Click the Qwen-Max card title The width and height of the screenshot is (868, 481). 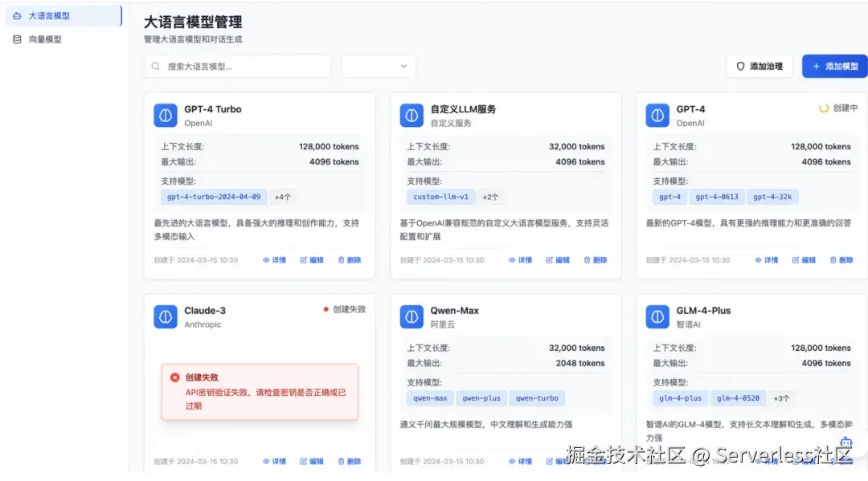pyautogui.click(x=454, y=311)
